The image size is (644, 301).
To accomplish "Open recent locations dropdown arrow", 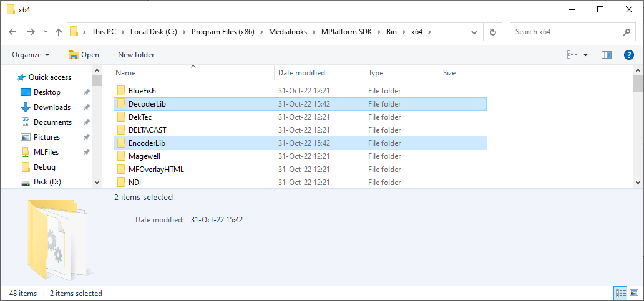I will (46, 32).
